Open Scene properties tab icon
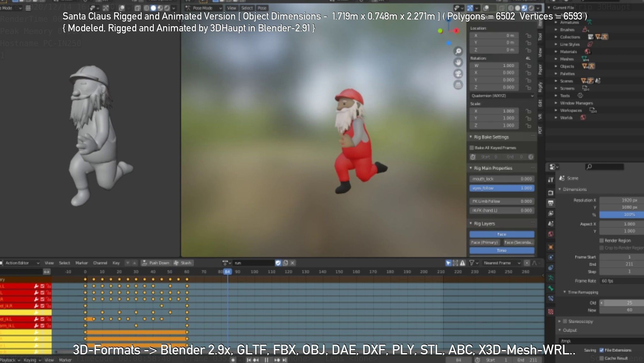Screen dimensions: 644x363 click(551, 224)
